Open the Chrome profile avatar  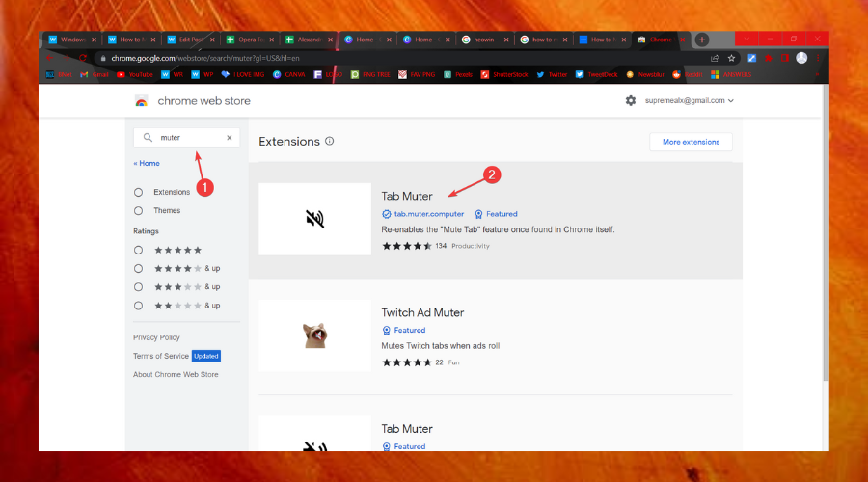pos(801,58)
